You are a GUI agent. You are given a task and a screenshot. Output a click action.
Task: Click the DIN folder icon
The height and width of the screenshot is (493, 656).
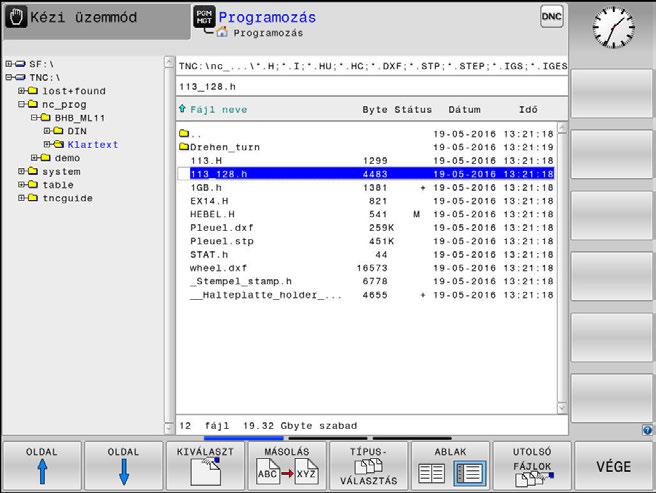click(x=58, y=131)
